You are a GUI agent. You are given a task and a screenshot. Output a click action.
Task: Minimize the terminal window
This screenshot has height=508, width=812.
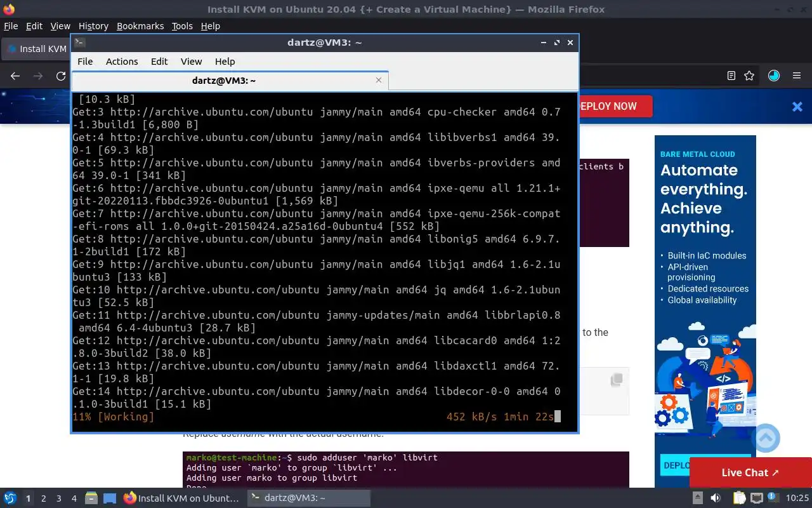click(544, 43)
